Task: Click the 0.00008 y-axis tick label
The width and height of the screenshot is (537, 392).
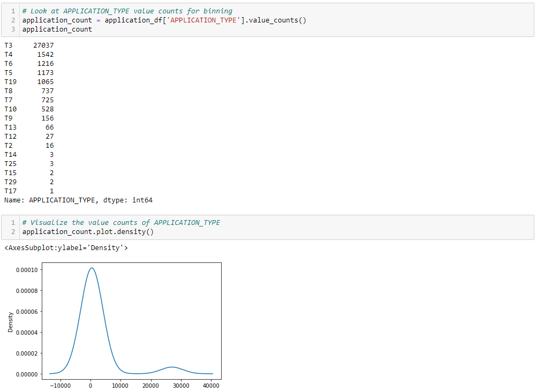Action: (x=27, y=291)
